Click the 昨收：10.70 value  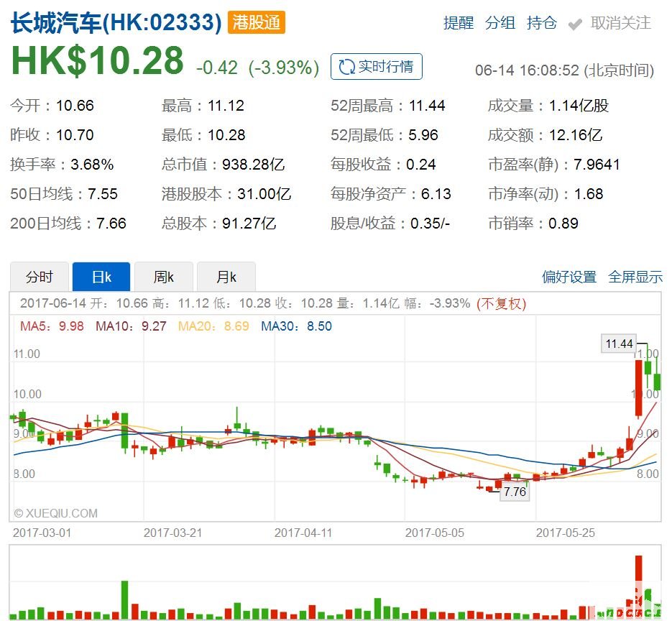[x=52, y=135]
